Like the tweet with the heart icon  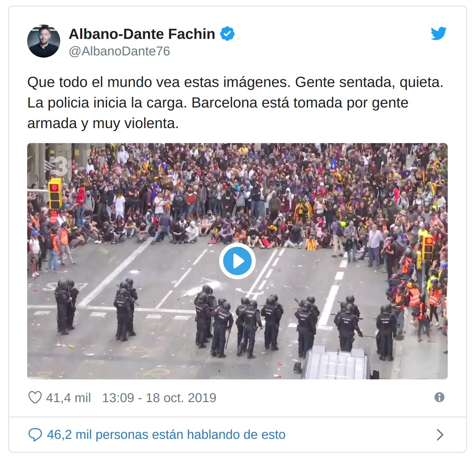coord(35,397)
